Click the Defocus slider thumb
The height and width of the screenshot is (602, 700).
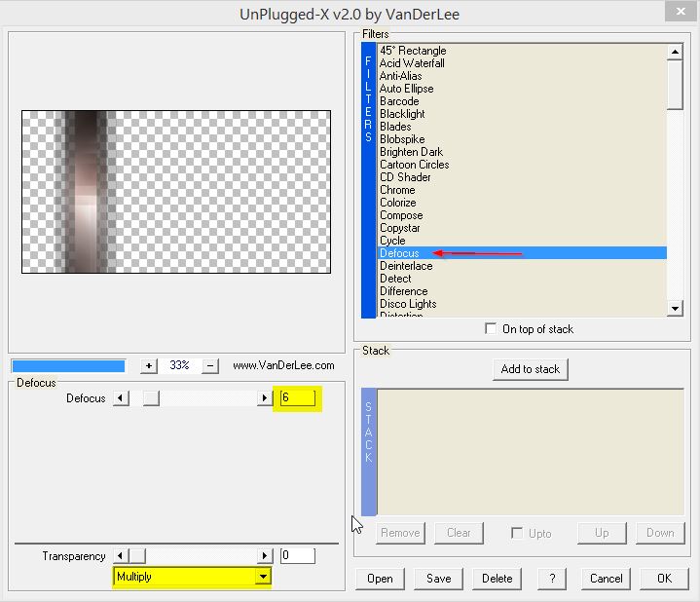point(151,397)
